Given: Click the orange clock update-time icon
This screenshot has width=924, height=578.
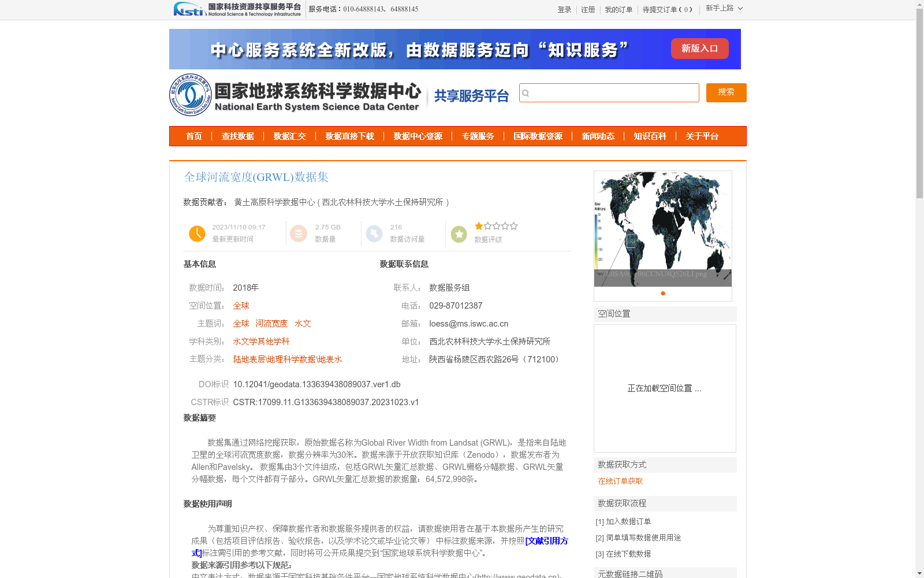Looking at the screenshot, I should [x=197, y=234].
